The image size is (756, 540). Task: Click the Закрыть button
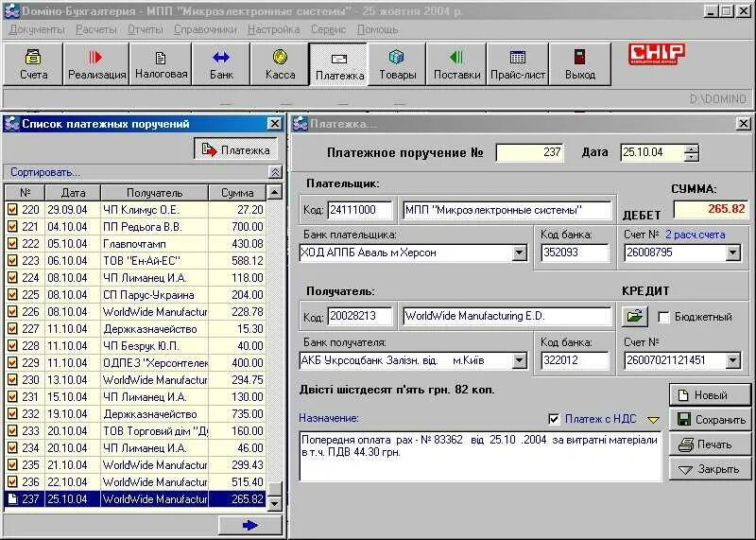pyautogui.click(x=710, y=469)
